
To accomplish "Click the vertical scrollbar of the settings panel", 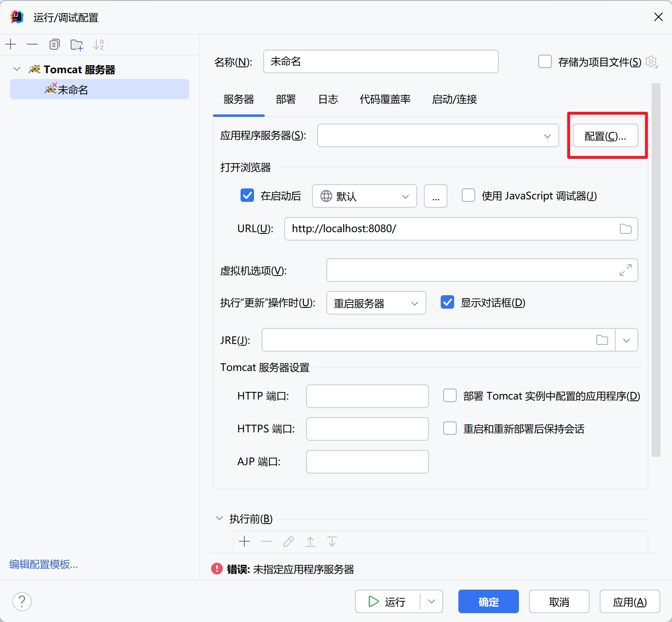I will 656,270.
